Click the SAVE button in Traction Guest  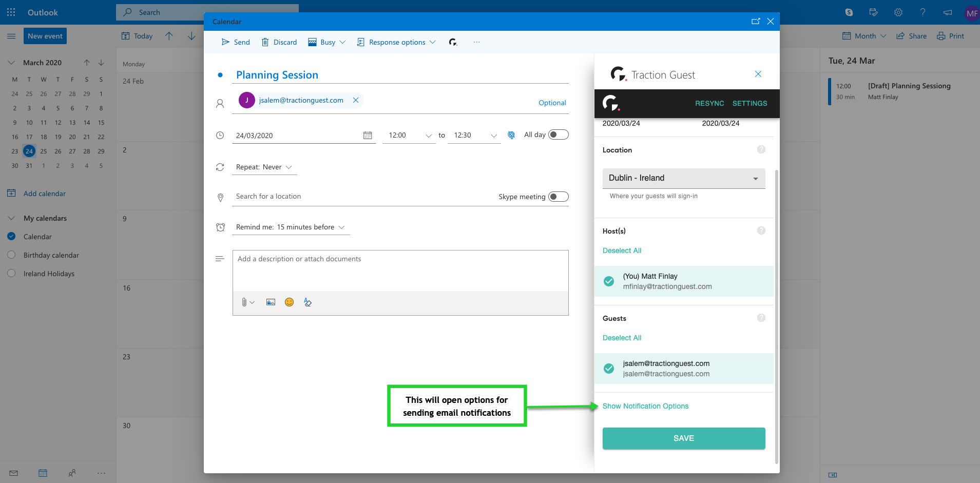click(684, 438)
